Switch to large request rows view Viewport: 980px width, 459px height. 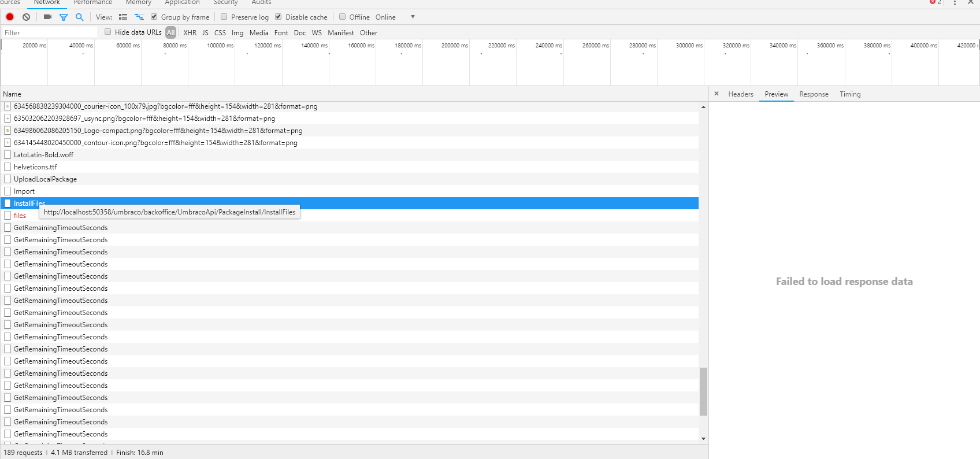pos(123,17)
